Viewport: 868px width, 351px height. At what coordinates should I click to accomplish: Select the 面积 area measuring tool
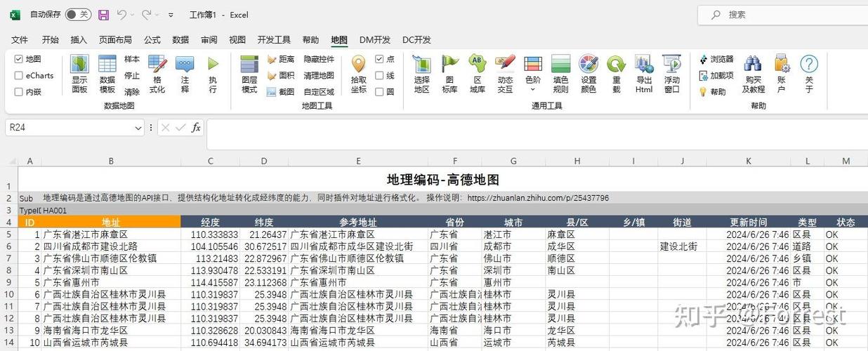[281, 76]
